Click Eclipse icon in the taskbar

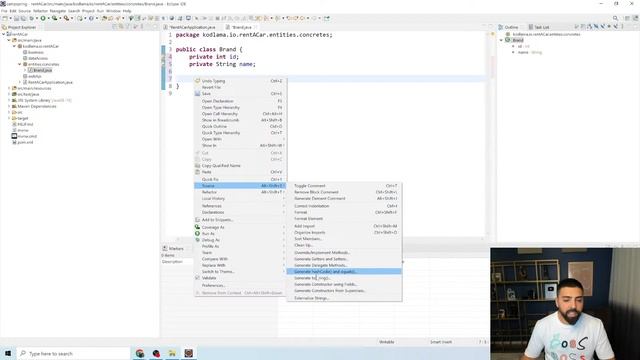(188, 353)
